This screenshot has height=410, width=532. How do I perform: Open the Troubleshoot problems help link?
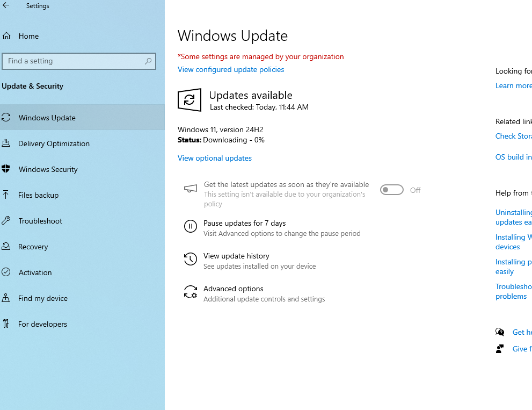click(513, 291)
